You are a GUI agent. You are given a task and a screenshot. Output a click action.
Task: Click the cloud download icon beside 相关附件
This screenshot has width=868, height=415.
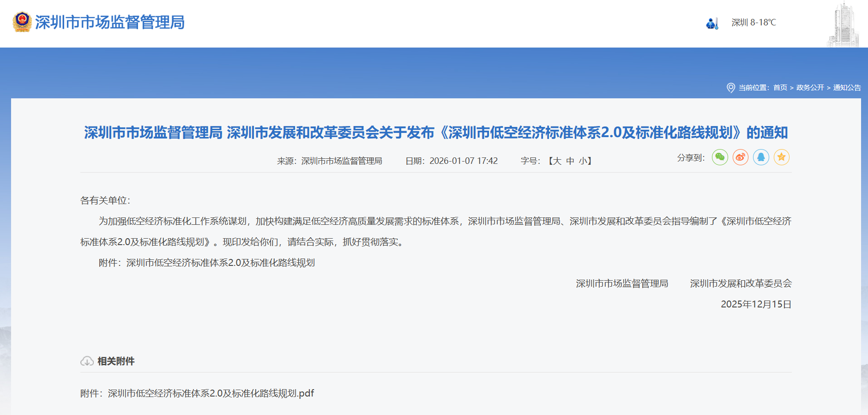pos(87,361)
